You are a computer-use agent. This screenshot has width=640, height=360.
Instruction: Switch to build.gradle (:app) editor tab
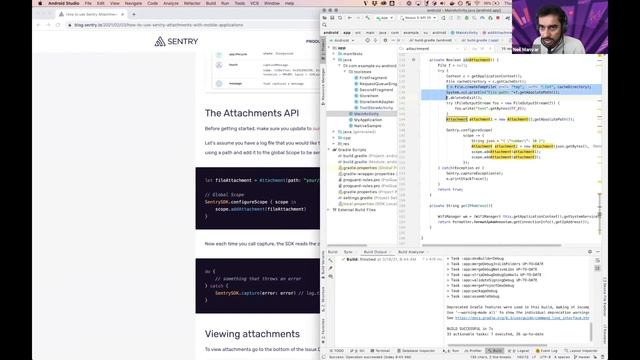480,40
